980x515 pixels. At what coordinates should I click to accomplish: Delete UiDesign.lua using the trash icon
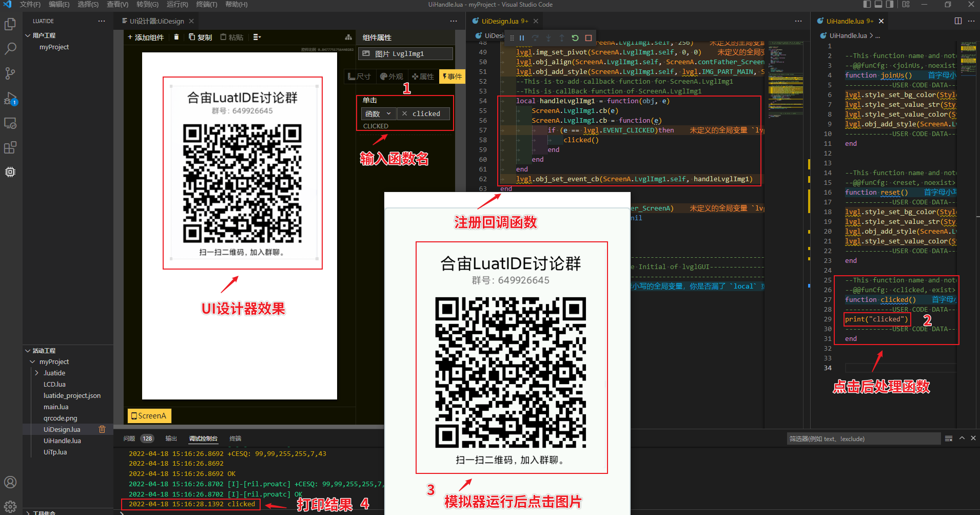102,429
